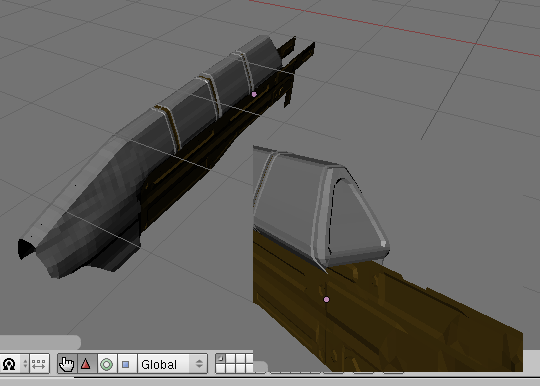540x386 pixels.
Task: Toggle move object centers only button
Action: 39,364
